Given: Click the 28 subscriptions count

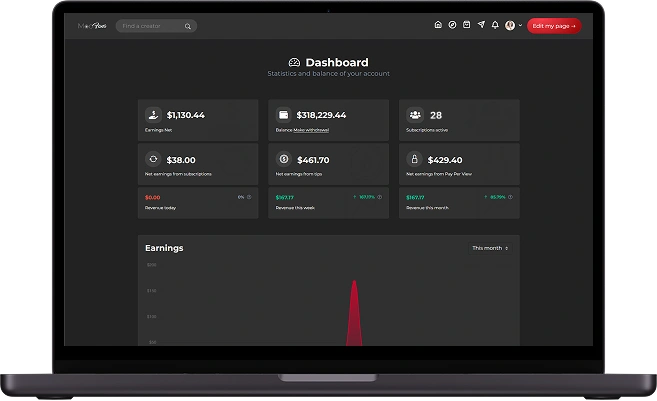Looking at the screenshot, I should tap(436, 115).
